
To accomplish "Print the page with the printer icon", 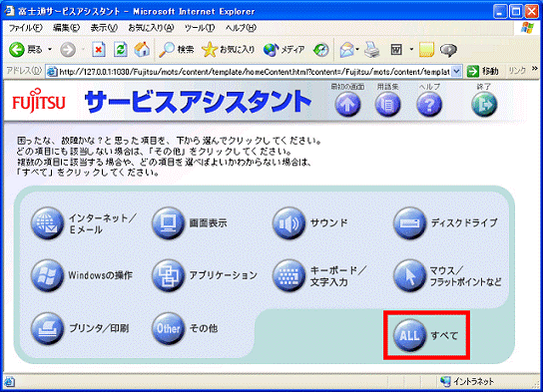I will click(372, 50).
